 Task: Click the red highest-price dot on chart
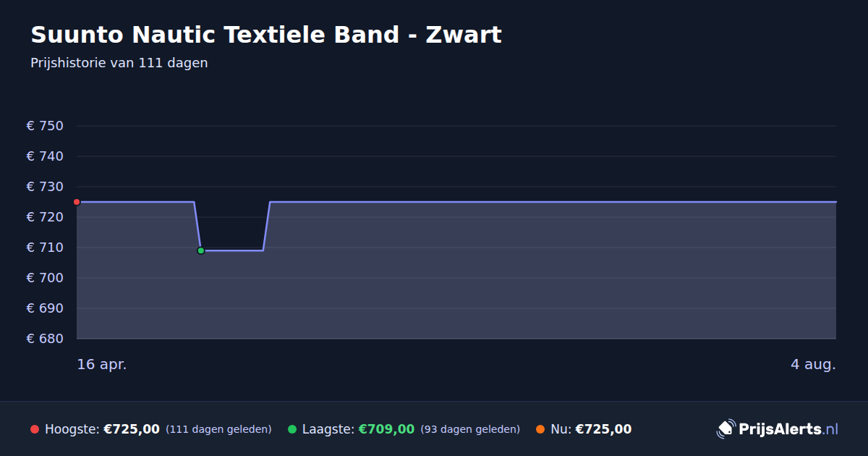[77, 202]
